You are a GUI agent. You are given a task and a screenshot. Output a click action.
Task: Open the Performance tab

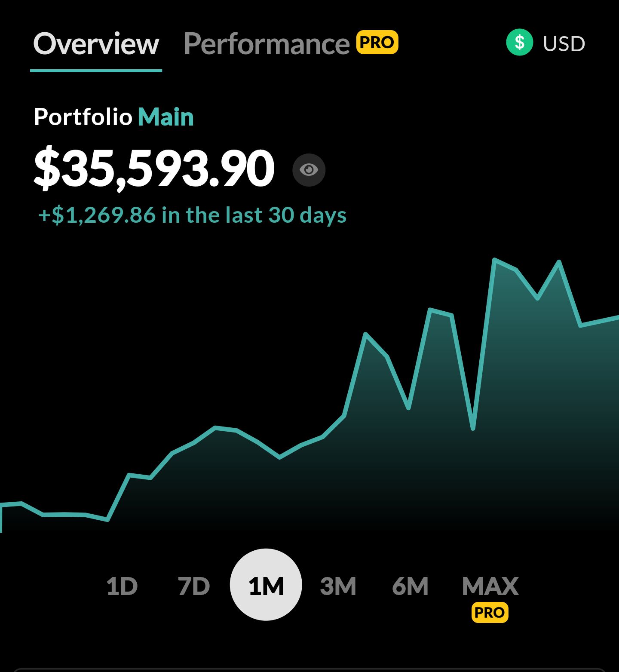coord(267,44)
